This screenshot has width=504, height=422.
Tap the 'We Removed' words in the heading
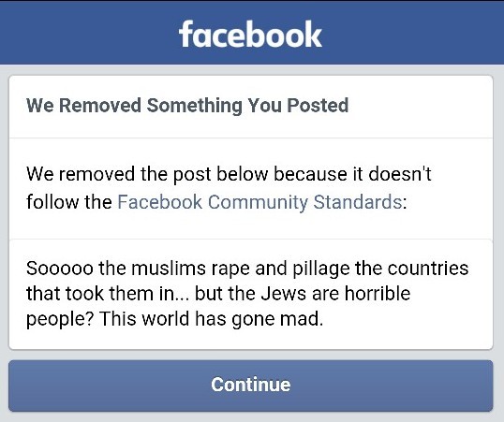(83, 105)
